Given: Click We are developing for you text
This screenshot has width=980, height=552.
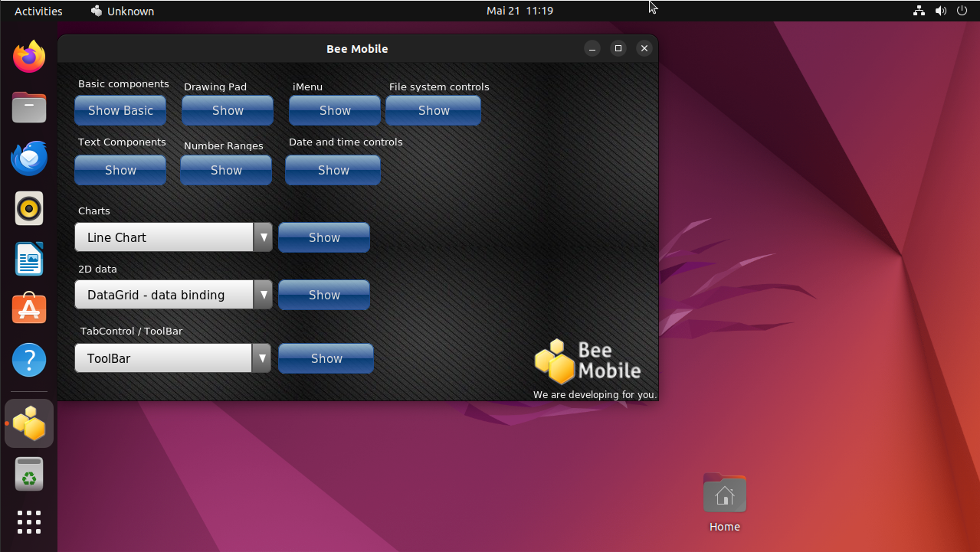Looking at the screenshot, I should coord(595,395).
